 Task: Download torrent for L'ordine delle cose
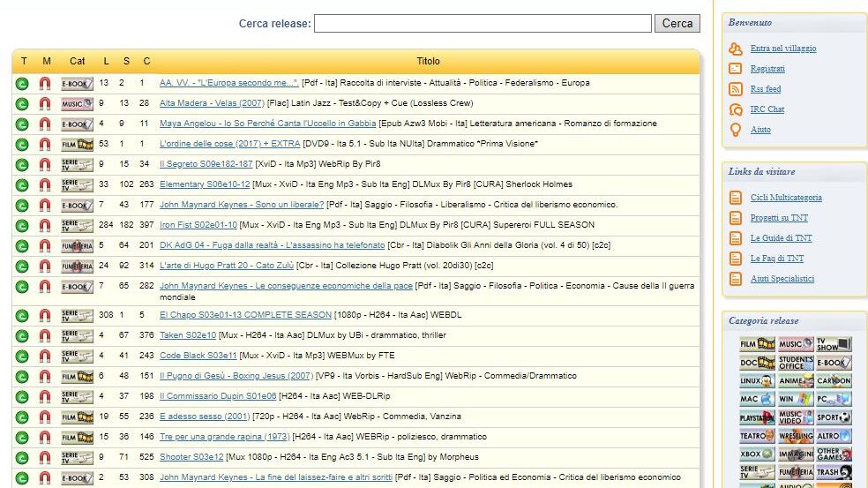click(x=22, y=145)
